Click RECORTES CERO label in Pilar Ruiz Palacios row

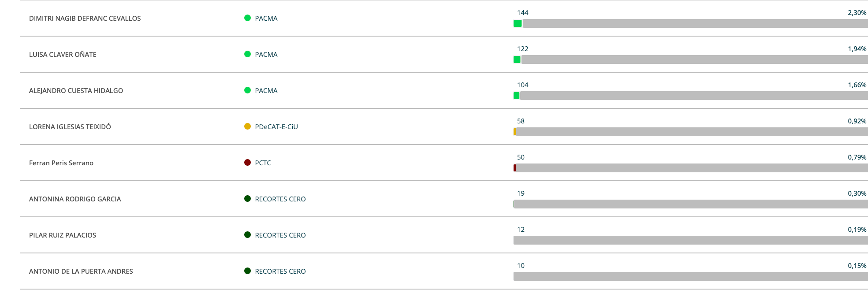pyautogui.click(x=280, y=235)
